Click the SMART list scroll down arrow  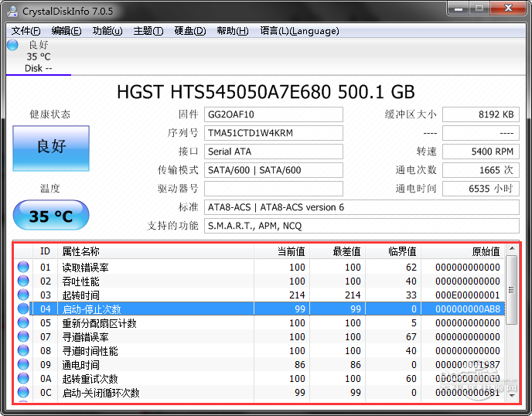click(x=512, y=395)
